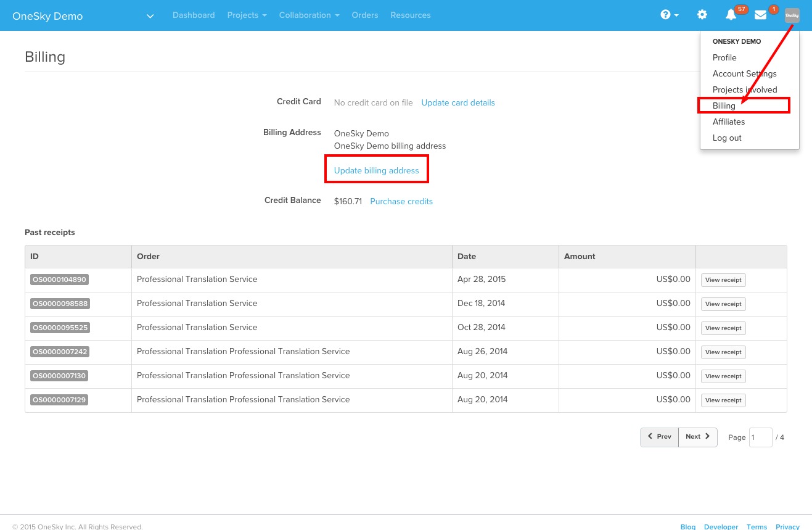
Task: Click the OneSky Demo brand title
Action: [x=47, y=16]
